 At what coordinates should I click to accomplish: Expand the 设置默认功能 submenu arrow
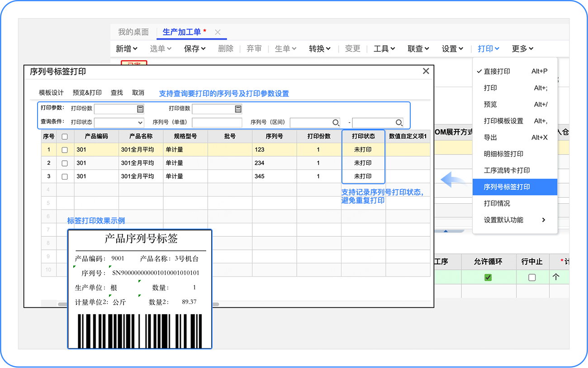[543, 220]
